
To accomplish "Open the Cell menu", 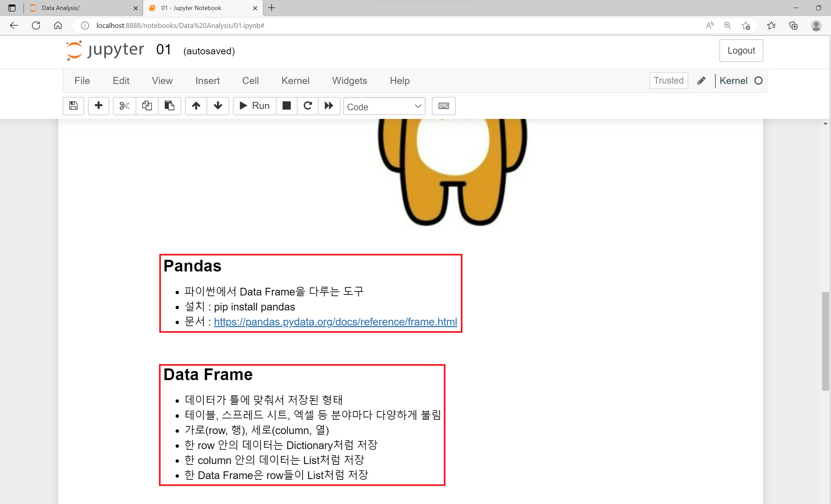I will pos(250,81).
